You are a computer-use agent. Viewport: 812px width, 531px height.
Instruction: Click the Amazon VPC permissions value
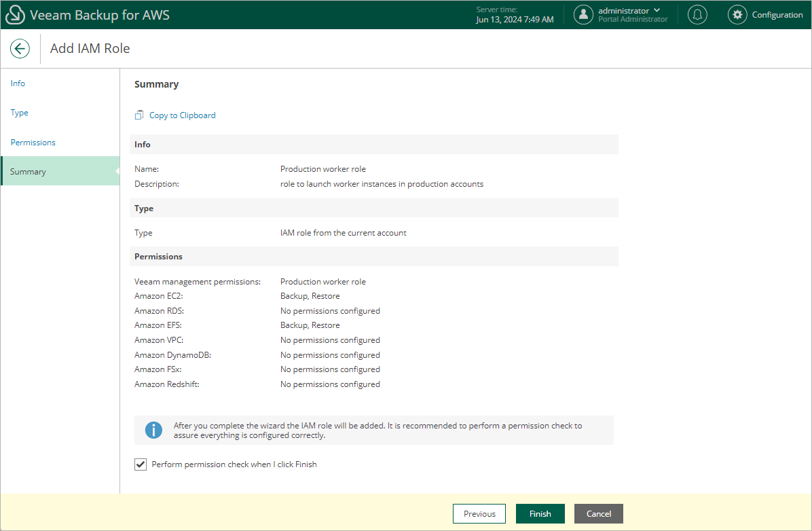click(330, 340)
